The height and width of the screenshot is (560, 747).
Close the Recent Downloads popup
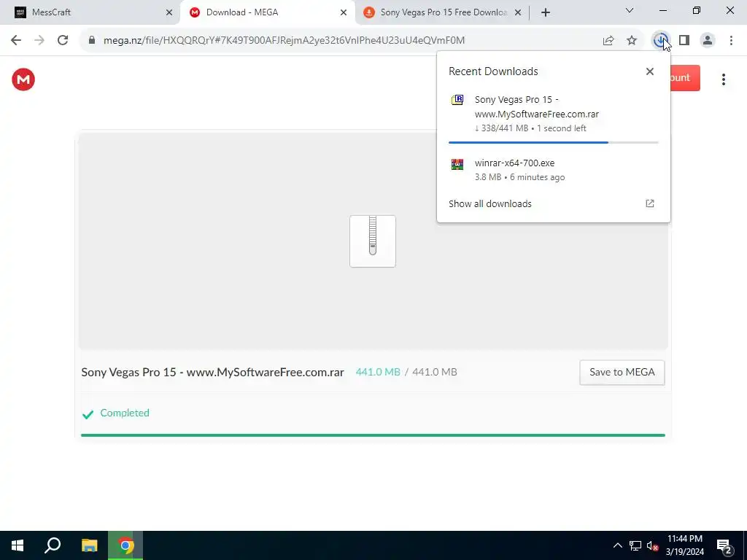(650, 71)
